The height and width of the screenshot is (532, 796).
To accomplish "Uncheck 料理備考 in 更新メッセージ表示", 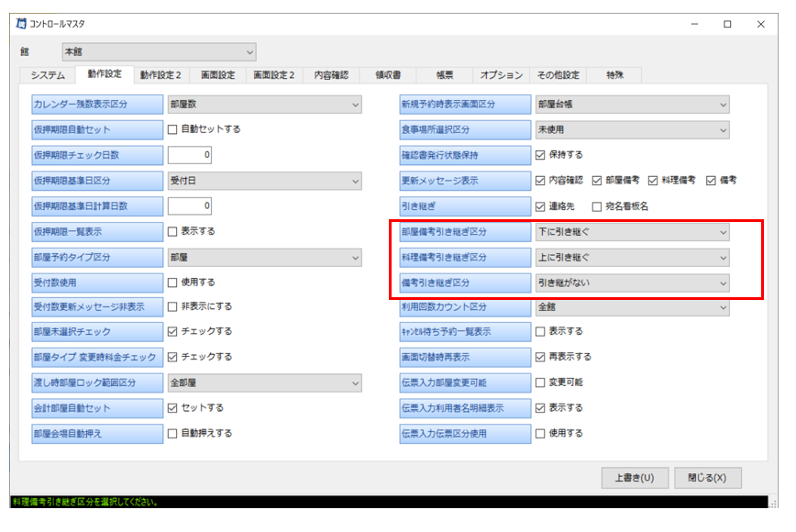I will [x=654, y=181].
